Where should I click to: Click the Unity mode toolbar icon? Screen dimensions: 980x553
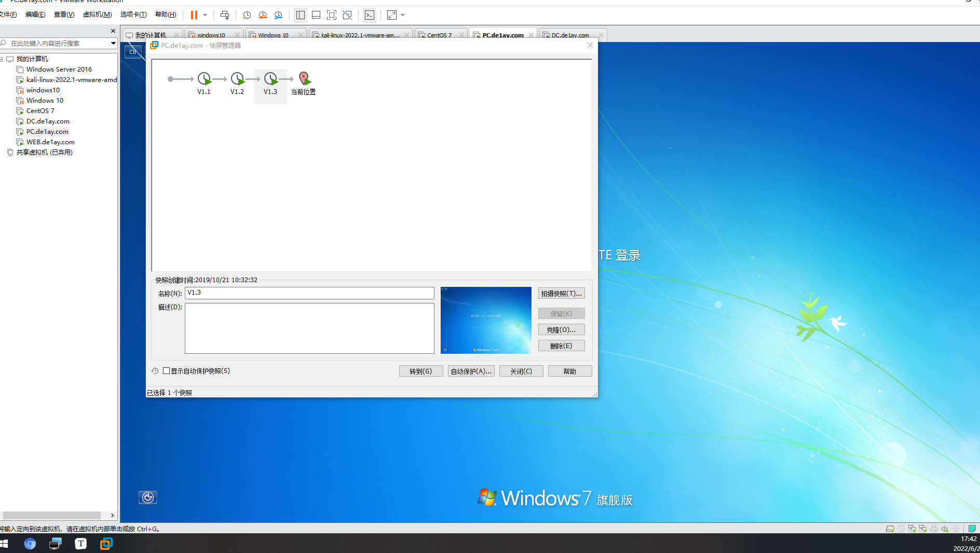[x=347, y=15]
